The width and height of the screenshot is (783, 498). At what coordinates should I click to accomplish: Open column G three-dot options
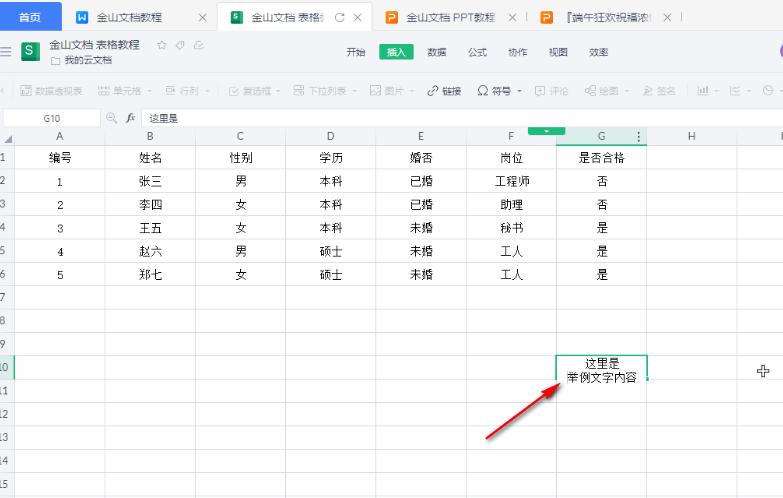tap(639, 136)
